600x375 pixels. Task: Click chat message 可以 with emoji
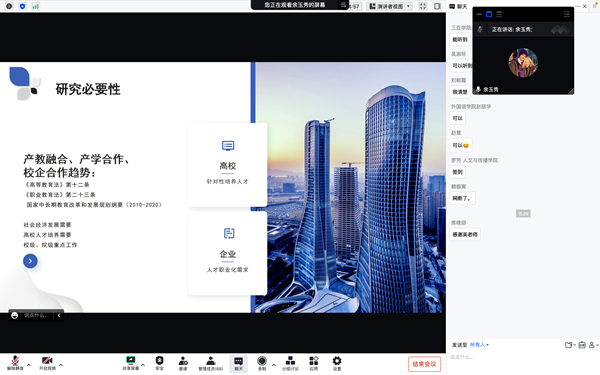click(x=461, y=145)
